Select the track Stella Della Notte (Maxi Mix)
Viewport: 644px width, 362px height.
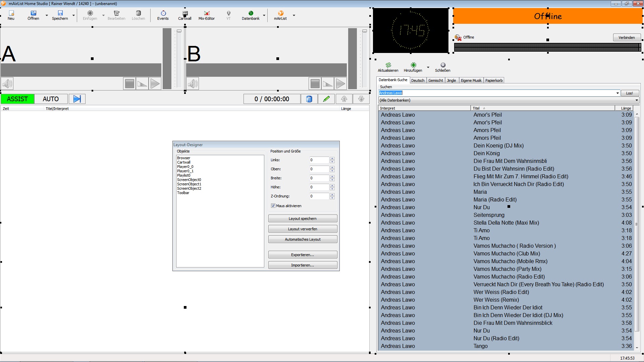(506, 223)
